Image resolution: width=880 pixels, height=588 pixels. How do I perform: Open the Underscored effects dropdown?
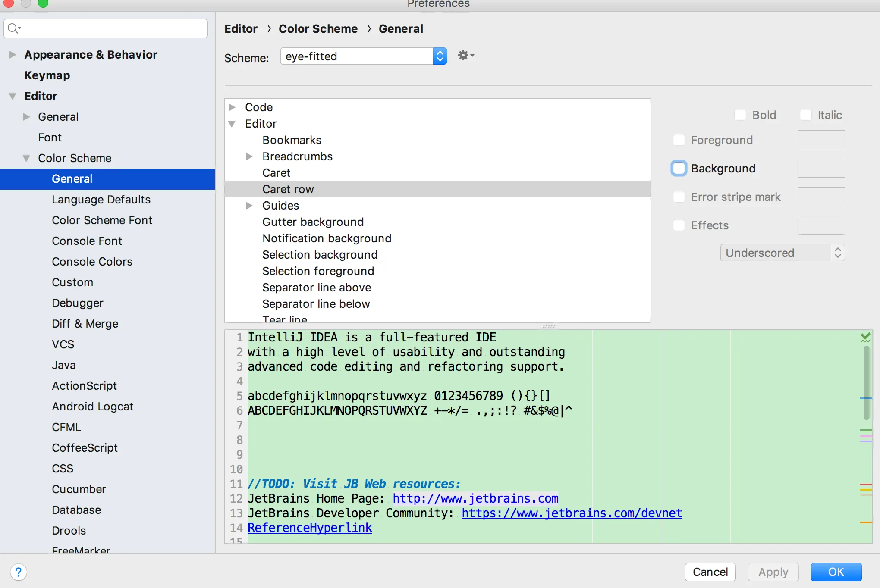tap(782, 253)
